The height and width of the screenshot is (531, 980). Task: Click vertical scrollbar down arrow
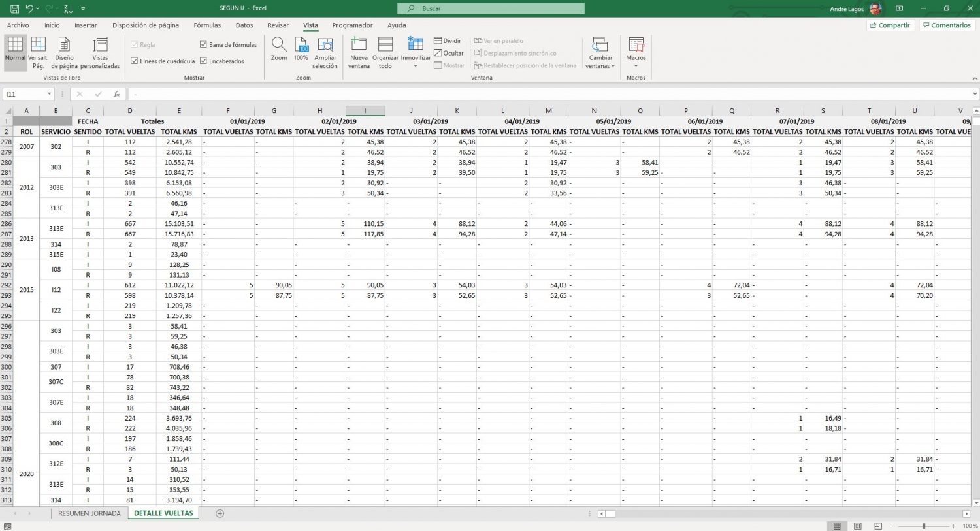[x=976, y=503]
